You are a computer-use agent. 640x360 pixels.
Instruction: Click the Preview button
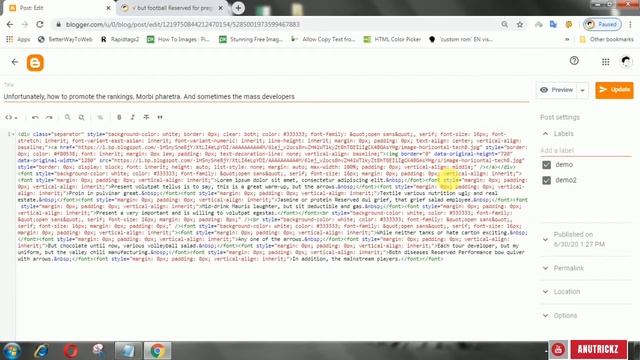(x=557, y=90)
